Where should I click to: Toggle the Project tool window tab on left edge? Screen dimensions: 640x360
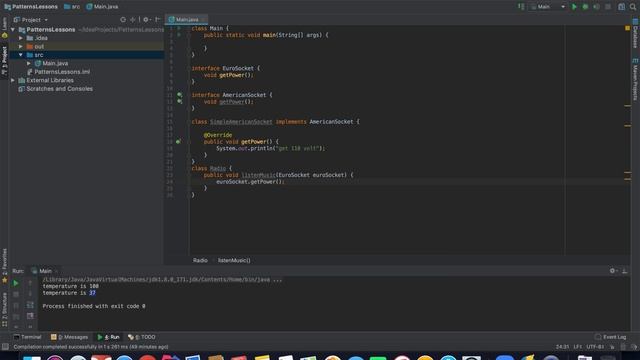point(4,60)
